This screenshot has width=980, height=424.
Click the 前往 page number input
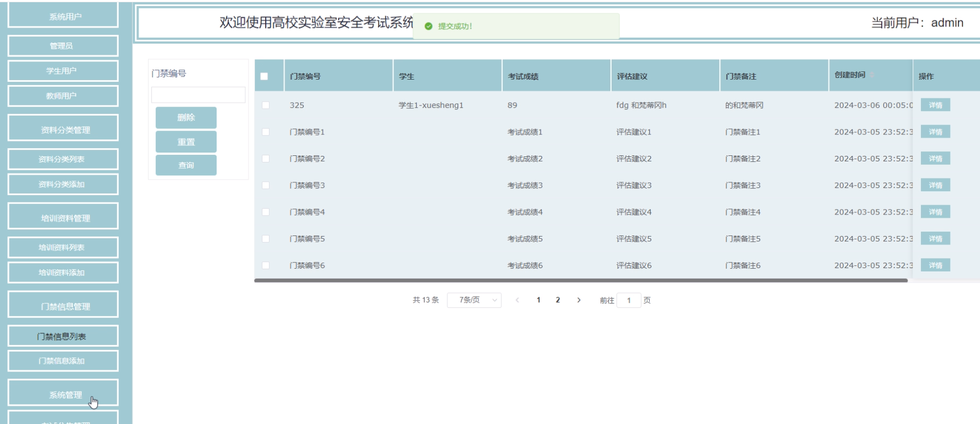click(x=629, y=300)
